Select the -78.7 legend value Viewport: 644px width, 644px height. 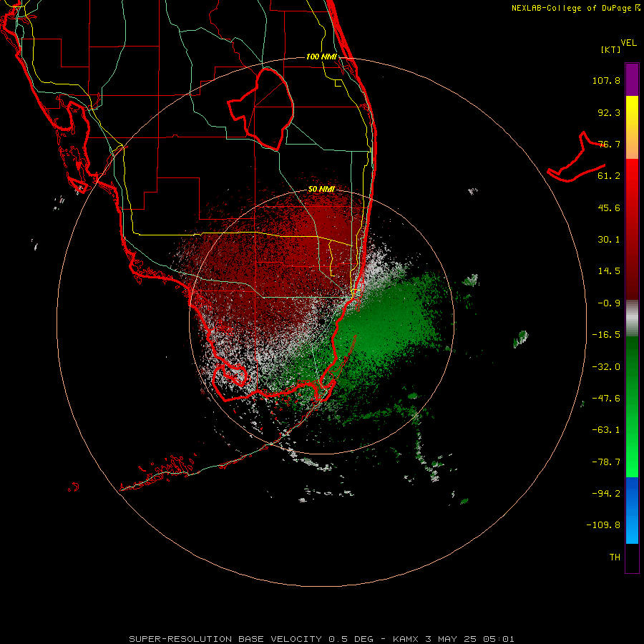(606, 462)
